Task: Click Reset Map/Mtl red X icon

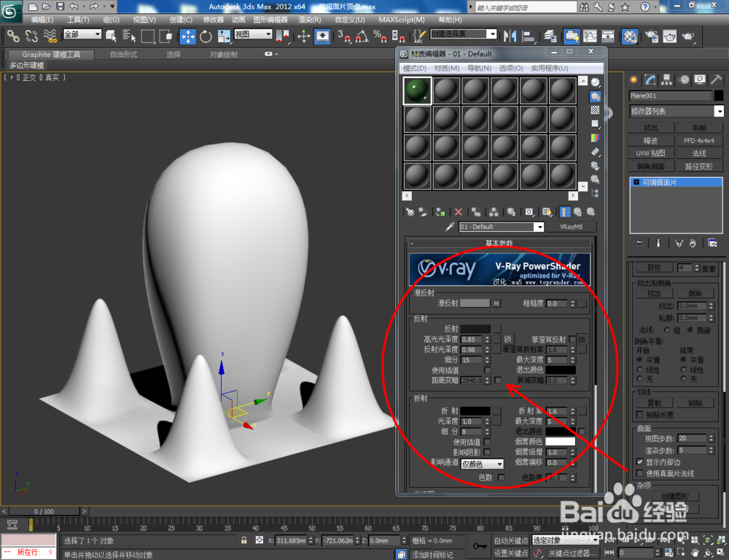Action: 459,212
